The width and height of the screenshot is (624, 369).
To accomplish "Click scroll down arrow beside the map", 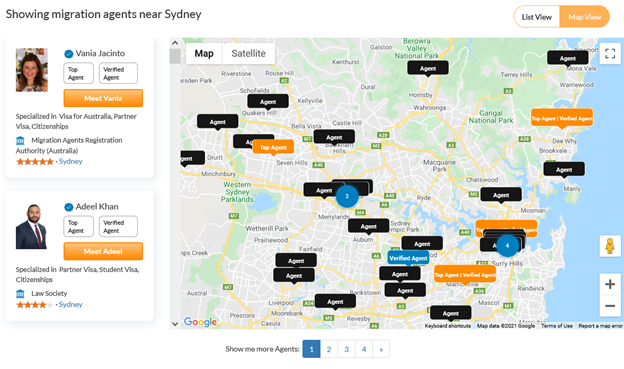I will tap(175, 324).
